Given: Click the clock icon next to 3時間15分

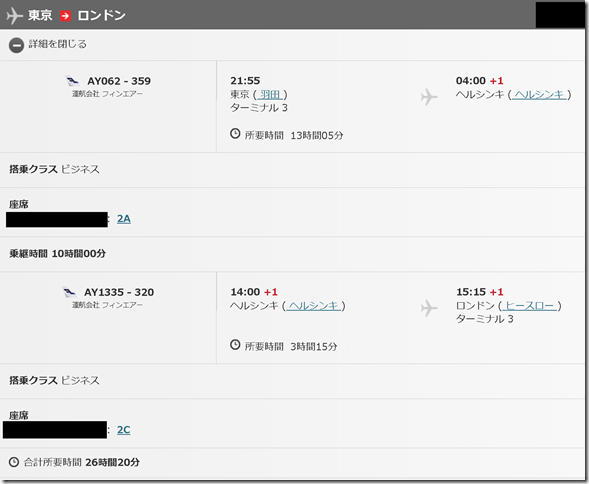Looking at the screenshot, I should [235, 345].
